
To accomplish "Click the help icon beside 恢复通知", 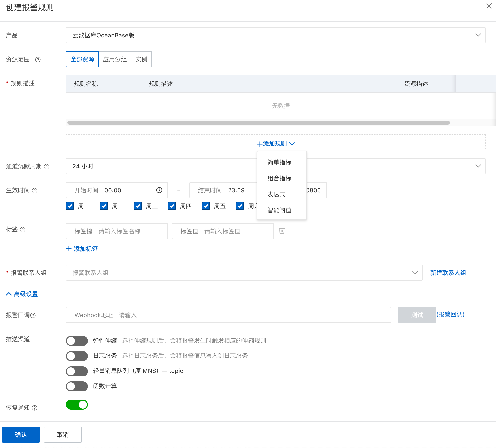I will click(35, 408).
